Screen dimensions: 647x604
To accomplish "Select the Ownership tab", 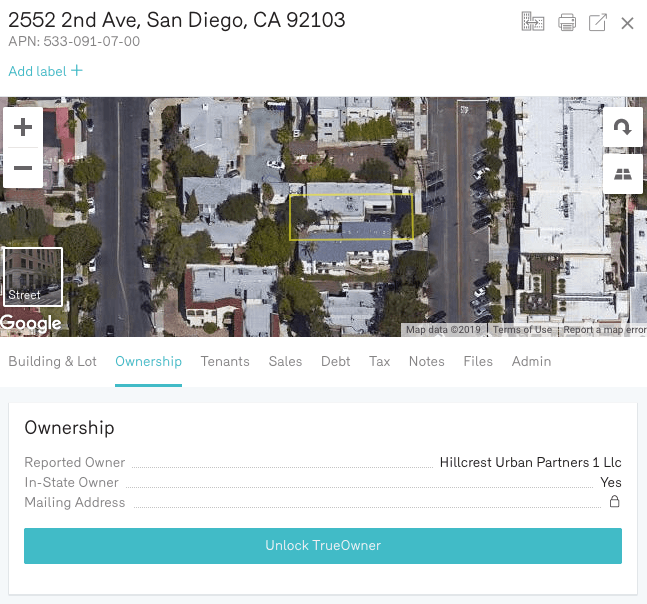I will point(148,361).
